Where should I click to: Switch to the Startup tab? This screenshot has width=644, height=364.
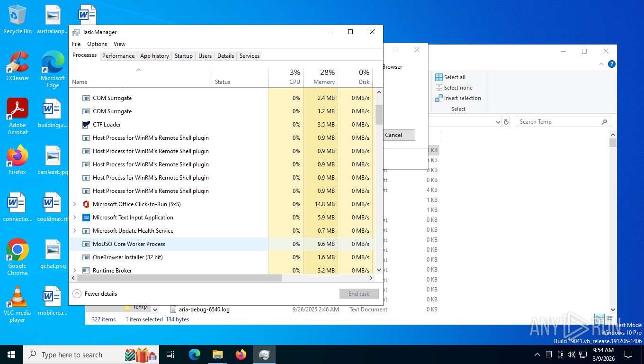tap(184, 56)
